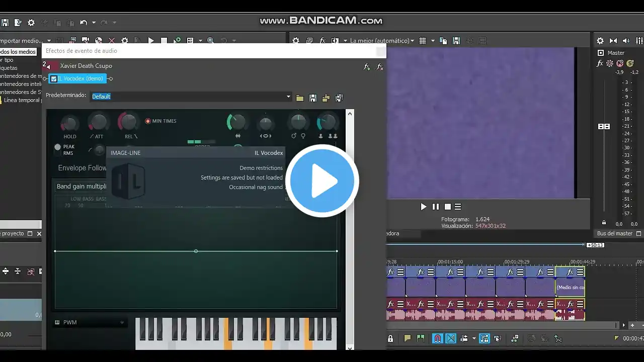Undo the last action
Screen dimensions: 644x362
(x=84, y=23)
